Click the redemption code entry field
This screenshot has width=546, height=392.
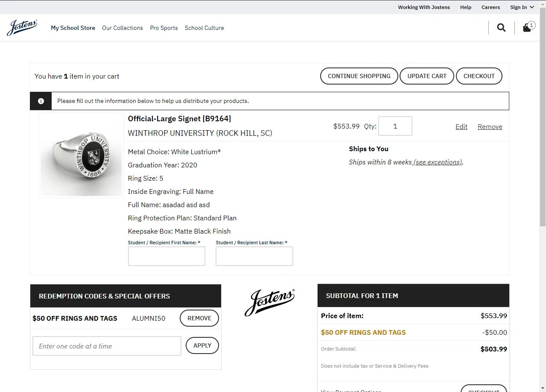click(107, 346)
